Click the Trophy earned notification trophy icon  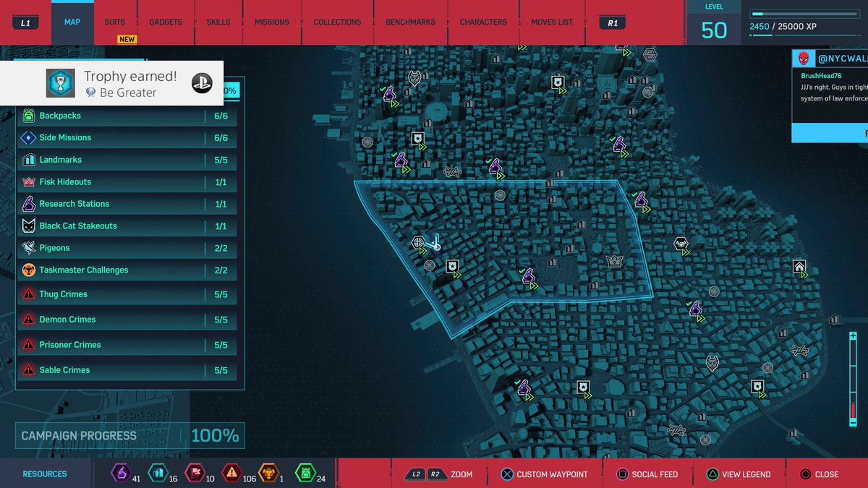point(61,83)
